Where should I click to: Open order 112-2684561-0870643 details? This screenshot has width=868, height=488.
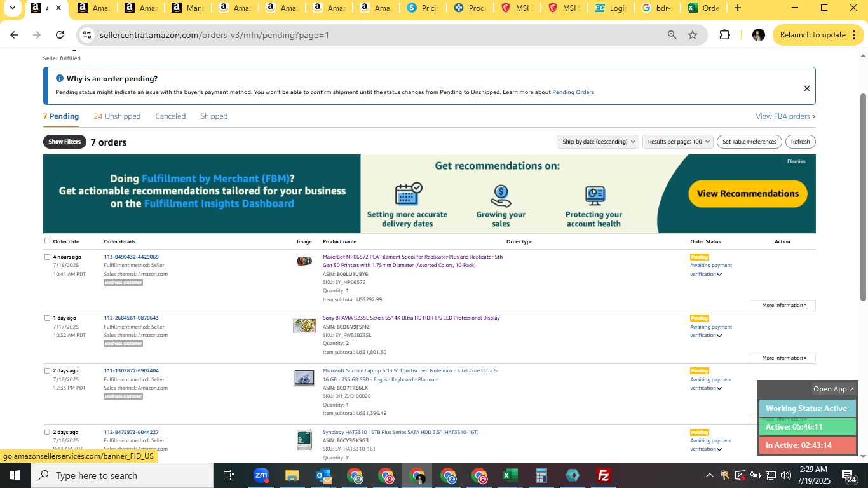[131, 318]
